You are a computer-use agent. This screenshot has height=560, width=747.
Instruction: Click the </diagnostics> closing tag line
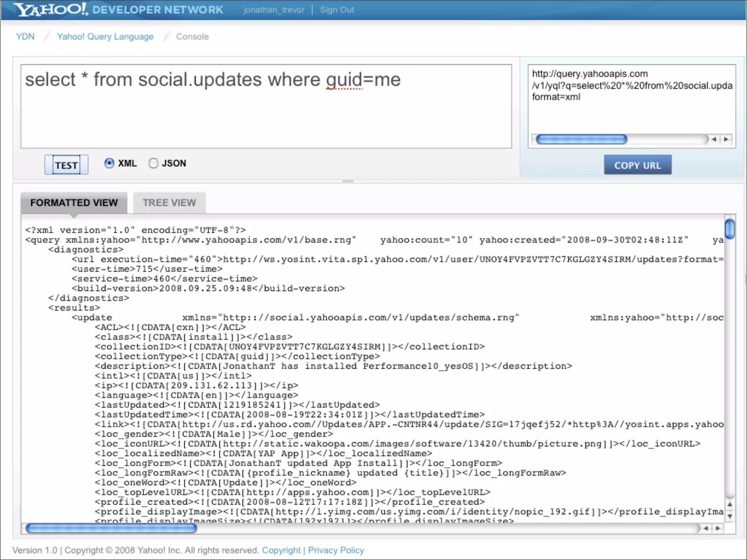[x=89, y=298]
